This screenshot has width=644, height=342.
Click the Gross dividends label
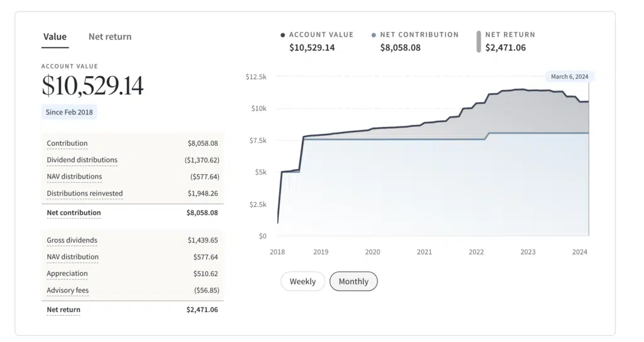(72, 240)
